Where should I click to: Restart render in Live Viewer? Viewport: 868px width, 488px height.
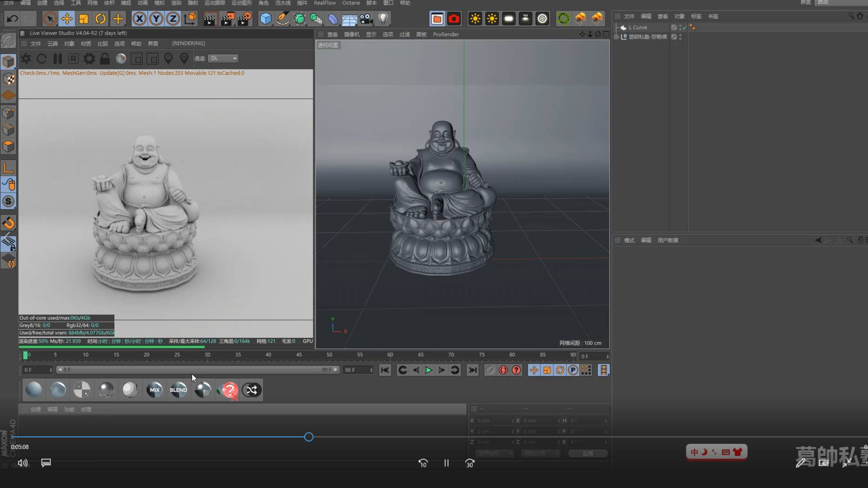click(x=42, y=58)
